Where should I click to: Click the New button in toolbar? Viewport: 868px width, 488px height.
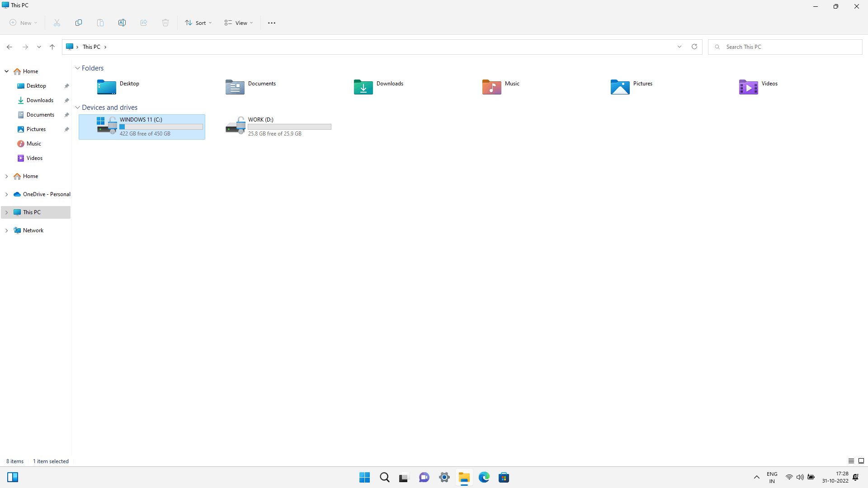pos(24,23)
